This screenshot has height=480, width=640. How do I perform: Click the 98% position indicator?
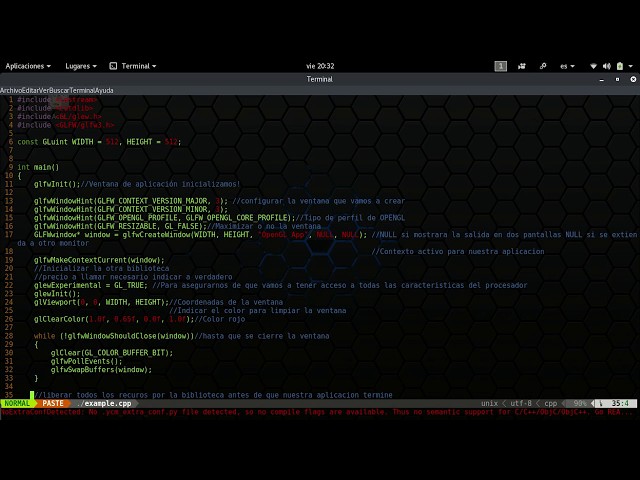click(x=580, y=403)
